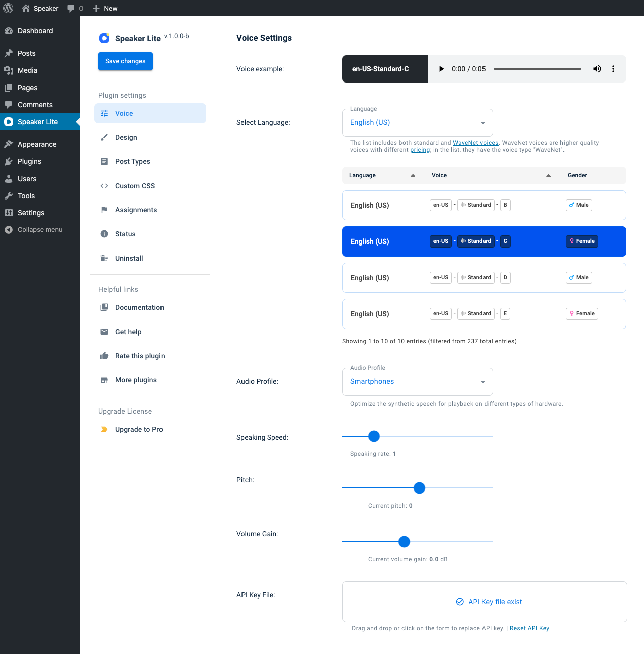Click the Posts pushpin icon

(x=9, y=53)
